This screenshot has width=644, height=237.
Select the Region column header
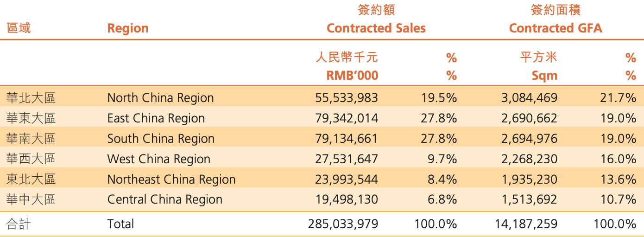click(x=128, y=28)
